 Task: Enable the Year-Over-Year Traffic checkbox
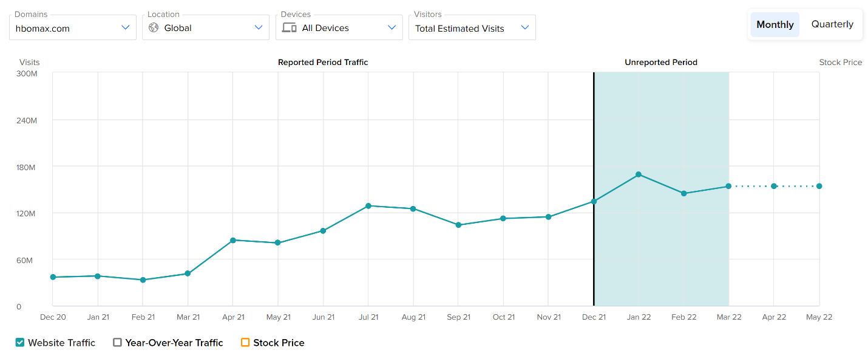pos(118,343)
